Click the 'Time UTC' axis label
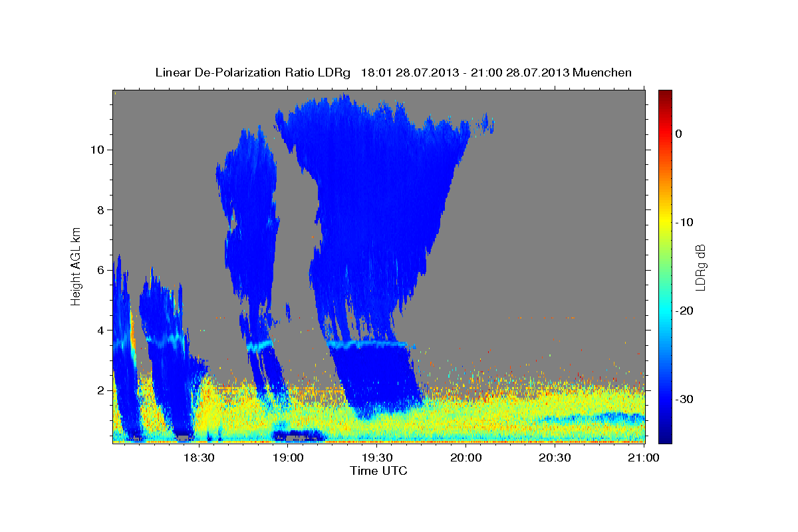 coord(378,471)
